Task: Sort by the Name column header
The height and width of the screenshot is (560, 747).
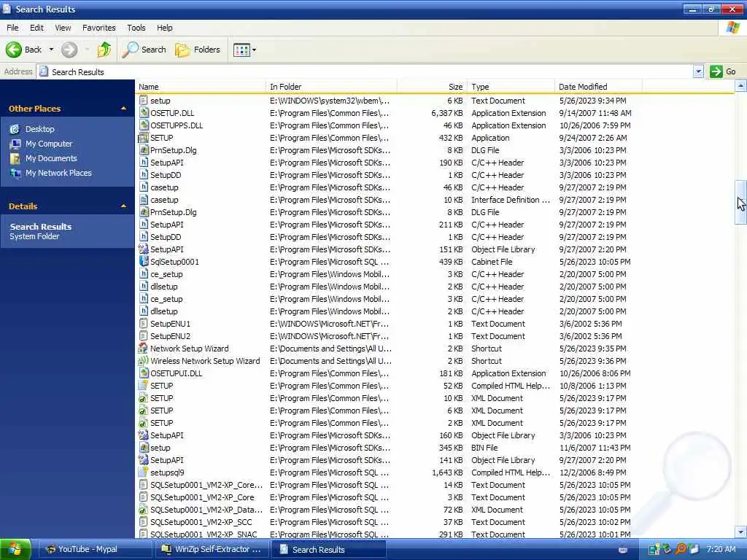Action: (x=201, y=87)
